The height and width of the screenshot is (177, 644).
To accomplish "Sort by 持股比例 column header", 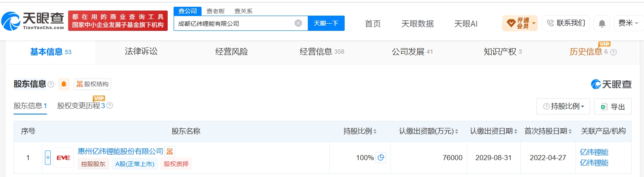I will point(360,131).
